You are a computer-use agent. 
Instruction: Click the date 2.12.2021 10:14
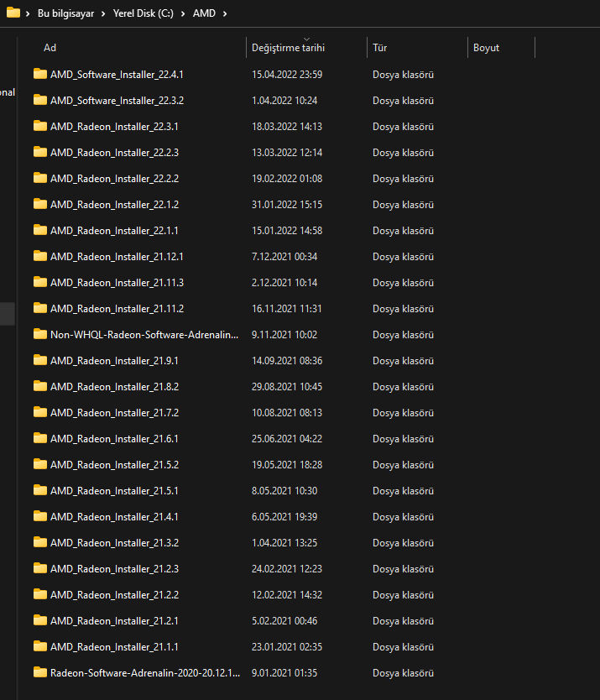click(x=284, y=283)
